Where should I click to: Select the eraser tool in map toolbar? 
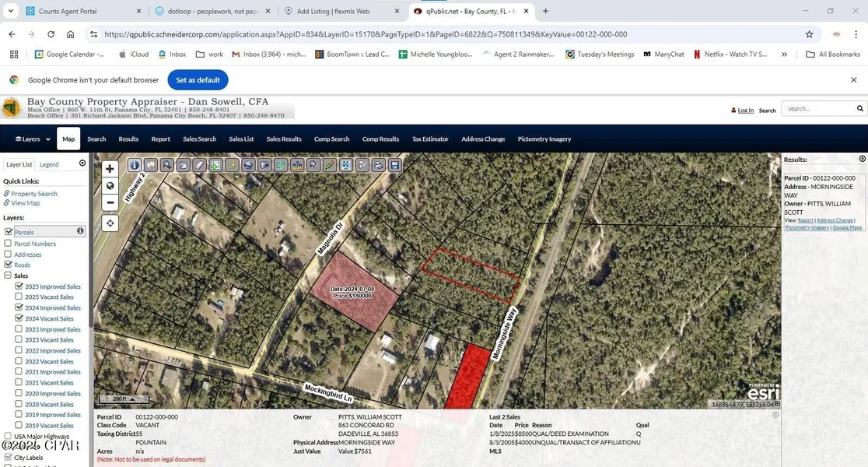(199, 165)
